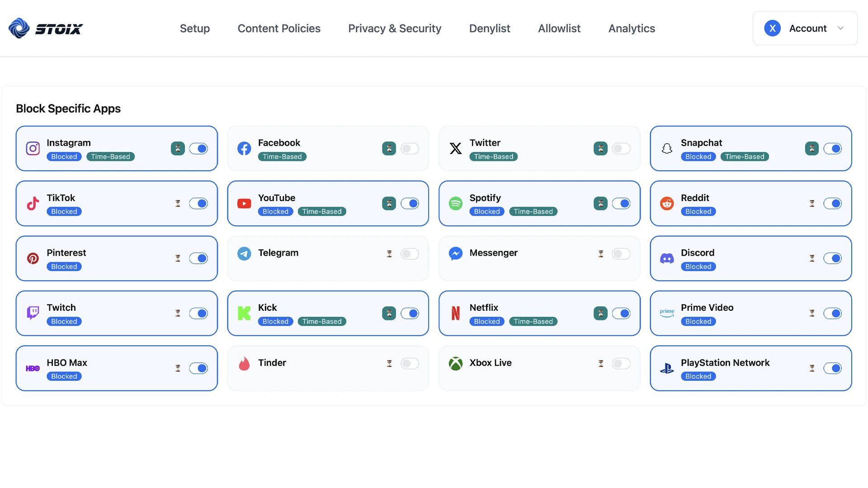This screenshot has width=868, height=488.
Task: Click the STOIX logo in the header
Action: [x=45, y=28]
